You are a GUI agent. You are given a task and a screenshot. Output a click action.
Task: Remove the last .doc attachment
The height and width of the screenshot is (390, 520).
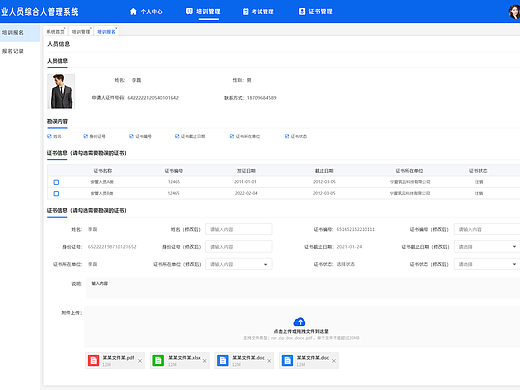[334, 361]
